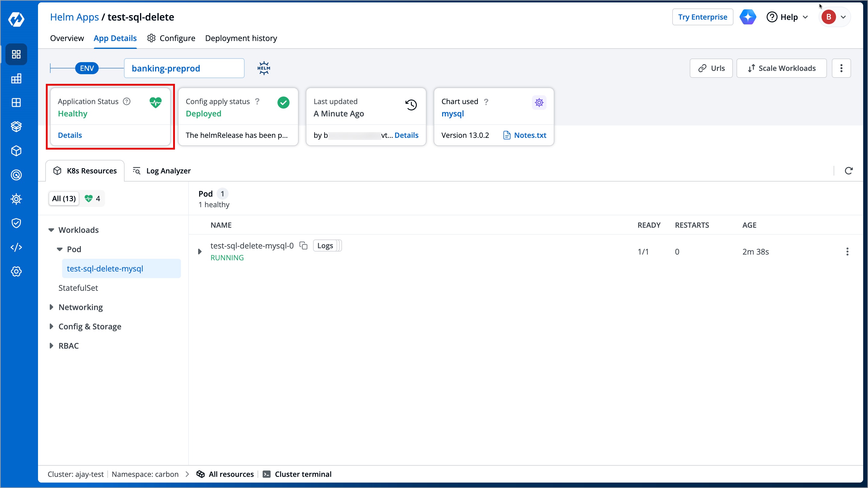Expand the Networking tree section
868x488 pixels.
point(51,307)
